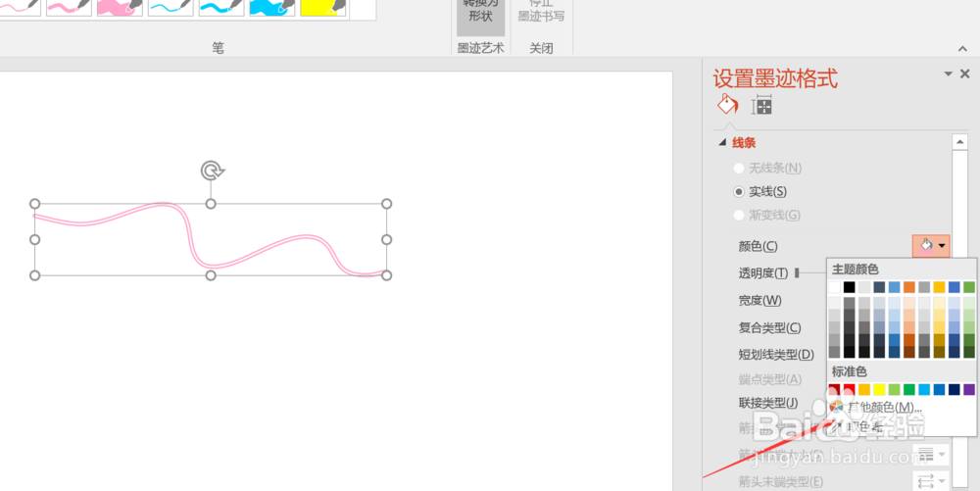The width and height of the screenshot is (980, 491).
Task: Select the thin pink pen
Action: (19, 6)
